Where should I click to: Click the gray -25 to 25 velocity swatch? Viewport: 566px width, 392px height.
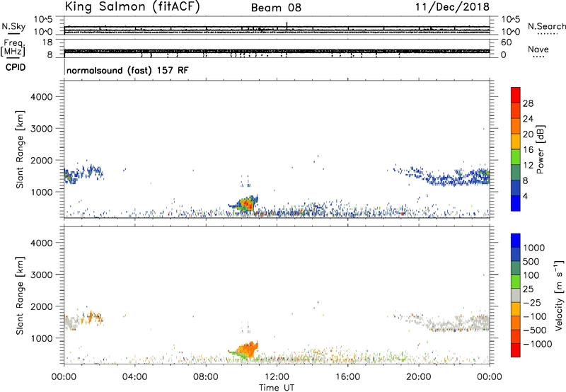tap(516, 295)
